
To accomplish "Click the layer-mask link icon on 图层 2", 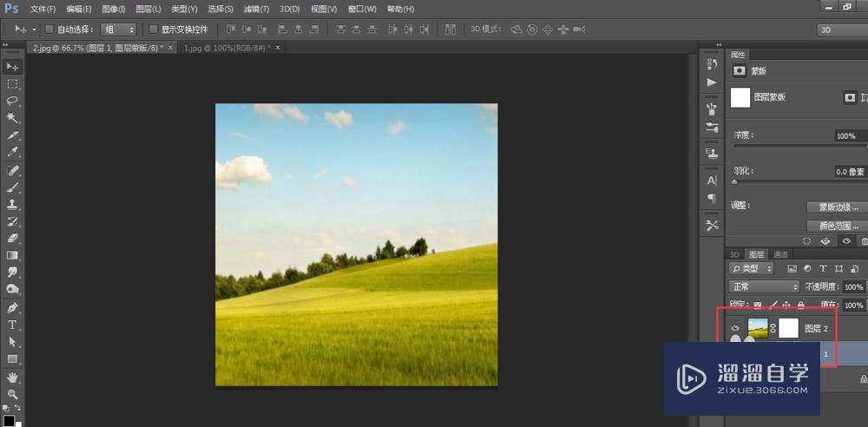I will [x=773, y=328].
